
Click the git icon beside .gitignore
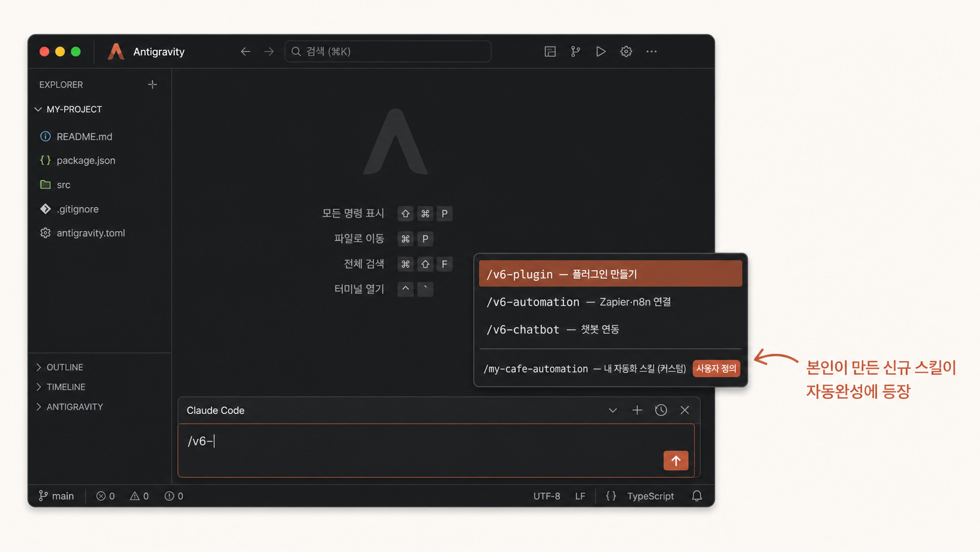(x=45, y=209)
